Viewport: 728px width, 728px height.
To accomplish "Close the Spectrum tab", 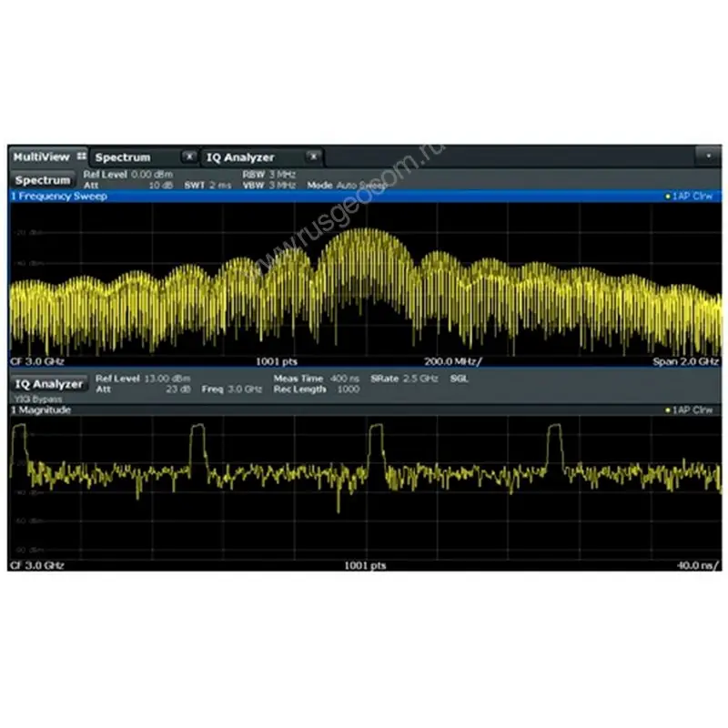I will (188, 157).
